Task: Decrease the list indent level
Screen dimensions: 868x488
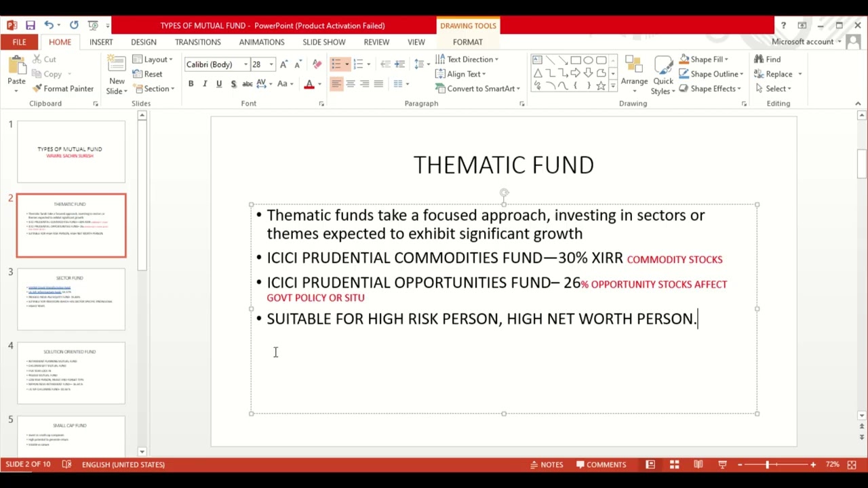Action: [x=385, y=64]
